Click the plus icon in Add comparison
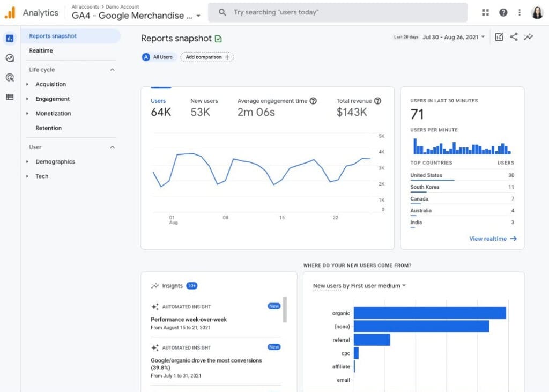 pos(227,57)
